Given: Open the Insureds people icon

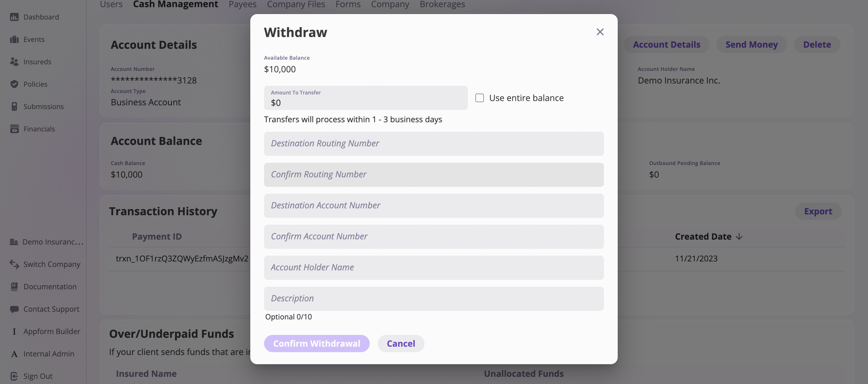Looking at the screenshot, I should [x=14, y=62].
